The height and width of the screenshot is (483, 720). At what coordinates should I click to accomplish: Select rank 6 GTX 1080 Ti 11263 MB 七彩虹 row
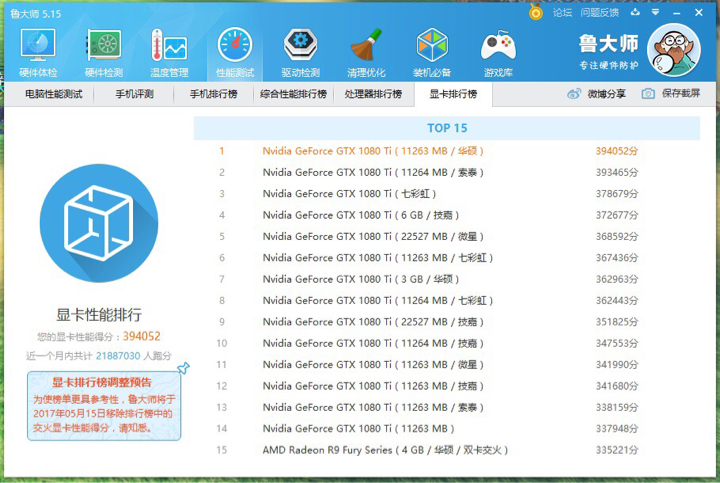click(447, 258)
